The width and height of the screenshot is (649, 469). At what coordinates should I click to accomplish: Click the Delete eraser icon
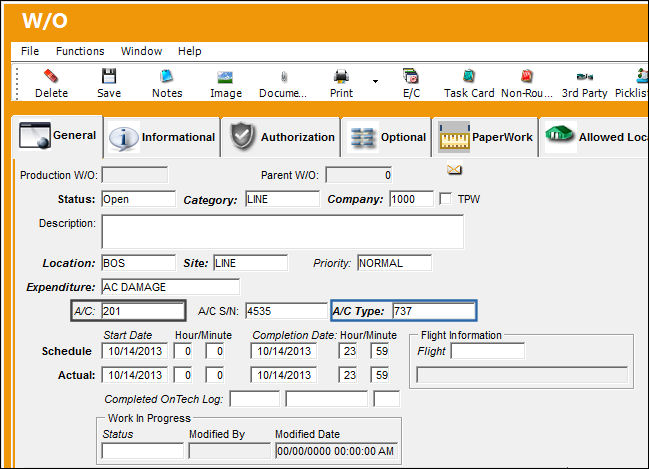click(51, 76)
